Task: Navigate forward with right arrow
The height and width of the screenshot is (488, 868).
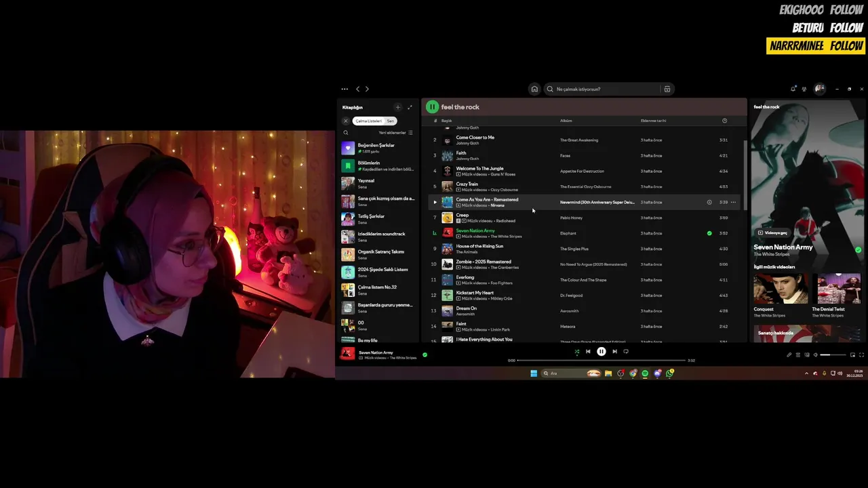Action: (x=367, y=89)
